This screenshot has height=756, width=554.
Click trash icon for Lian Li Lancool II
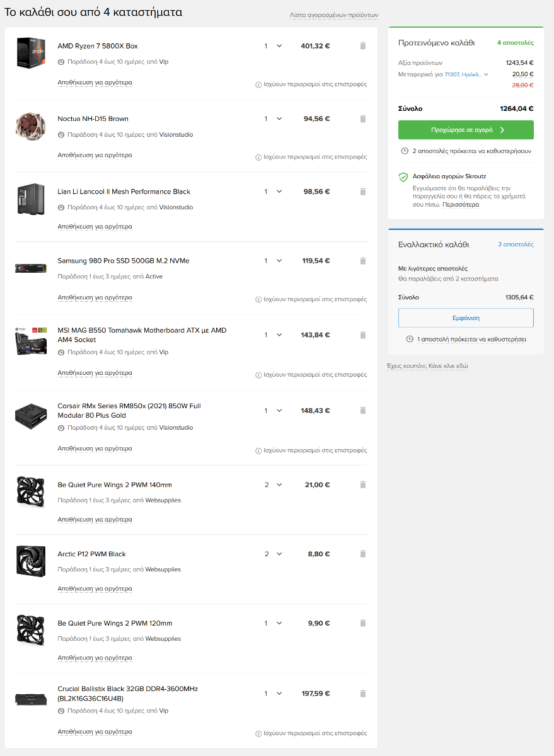pyautogui.click(x=362, y=192)
